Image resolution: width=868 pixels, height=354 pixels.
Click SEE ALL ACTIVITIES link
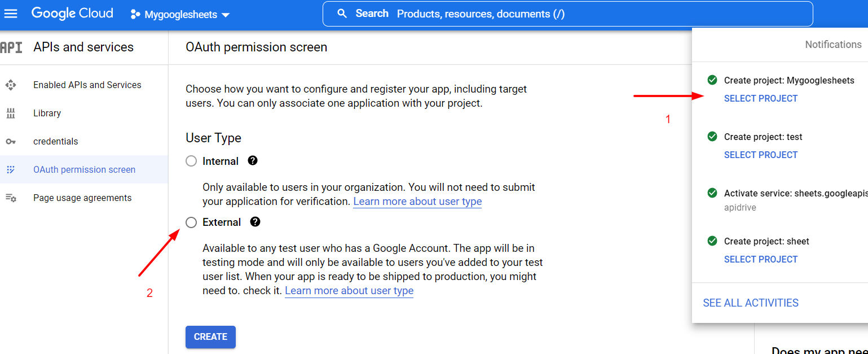(x=751, y=303)
